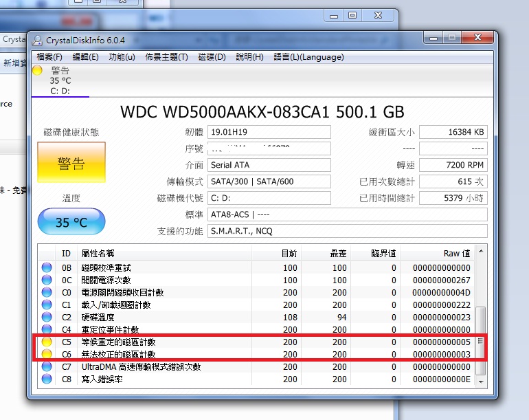Click the 傳輸模式 field showing SATA/300 | SATA/600
529x420 pixels.
pyautogui.click(x=269, y=181)
